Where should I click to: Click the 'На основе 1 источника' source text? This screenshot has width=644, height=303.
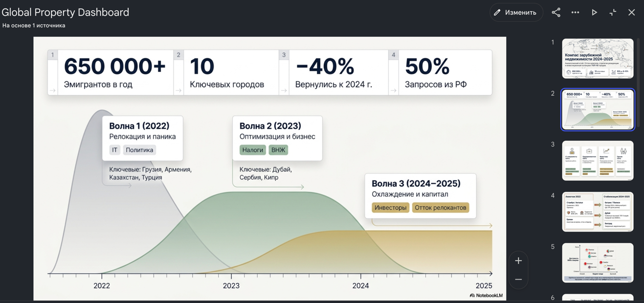[34, 25]
